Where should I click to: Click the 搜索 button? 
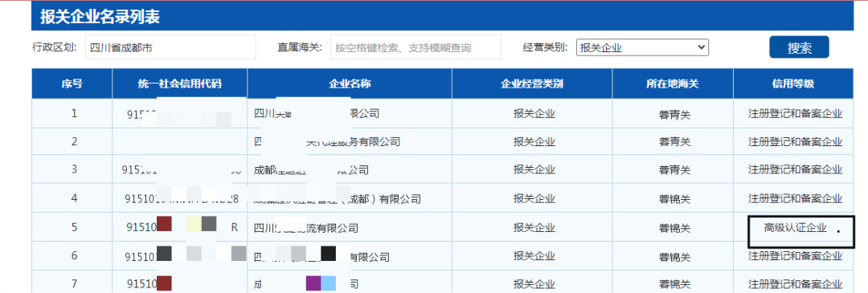[x=799, y=47]
